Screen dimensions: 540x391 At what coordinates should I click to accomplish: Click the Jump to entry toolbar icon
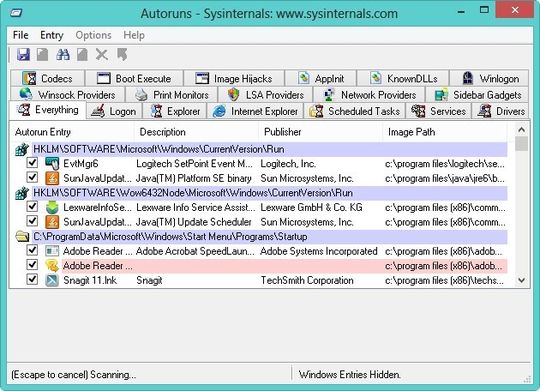pos(122,55)
